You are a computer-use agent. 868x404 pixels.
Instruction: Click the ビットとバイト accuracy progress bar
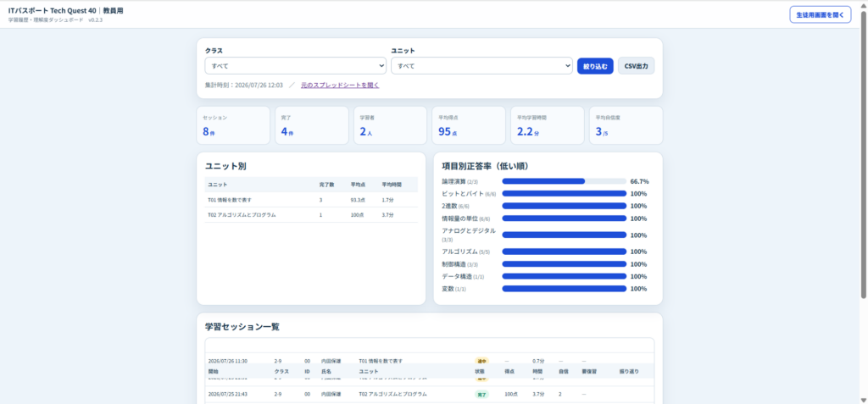[564, 194]
